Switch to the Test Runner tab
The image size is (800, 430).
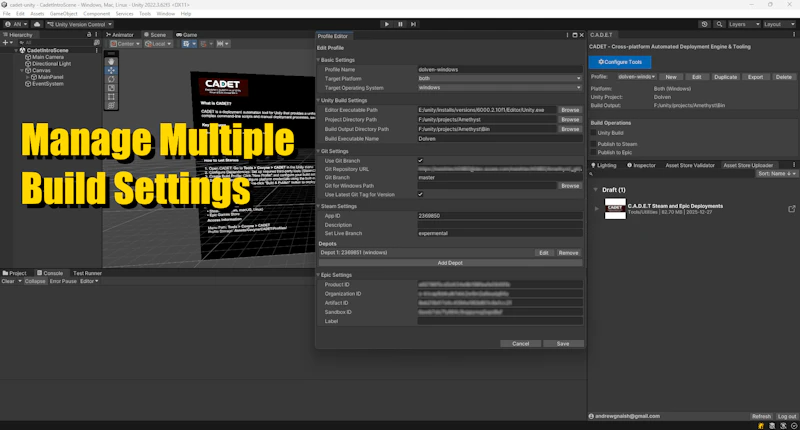(x=87, y=273)
